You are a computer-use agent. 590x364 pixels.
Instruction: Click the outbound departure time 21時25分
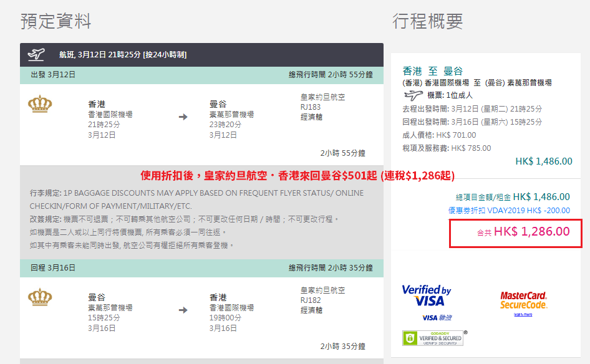(x=104, y=125)
